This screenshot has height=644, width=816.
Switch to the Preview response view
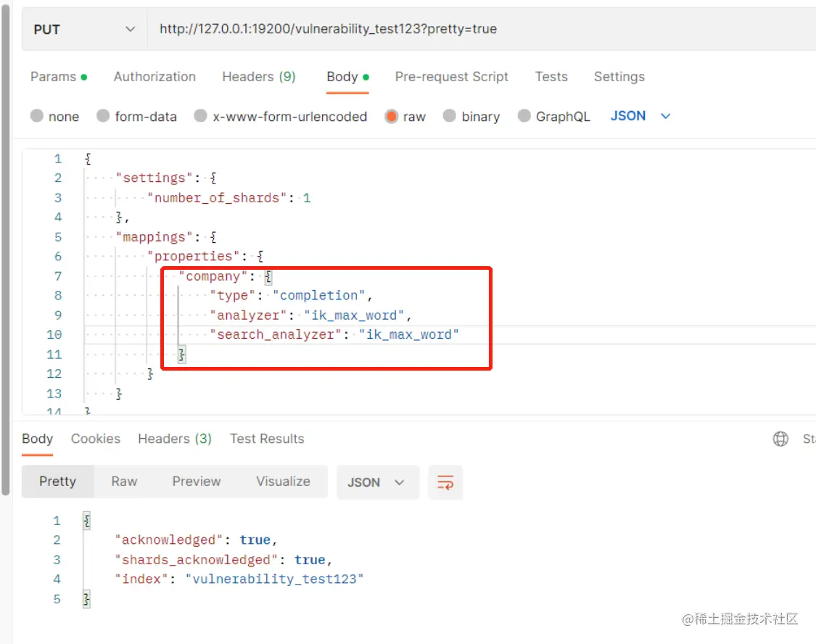pos(196,482)
